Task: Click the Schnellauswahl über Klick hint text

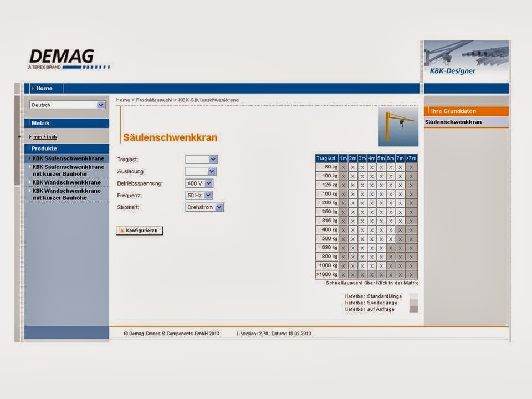Action: [x=372, y=283]
